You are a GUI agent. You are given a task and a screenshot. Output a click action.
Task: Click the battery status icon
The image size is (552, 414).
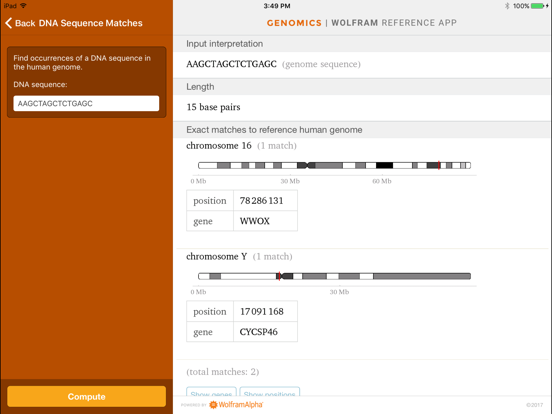pos(538,6)
